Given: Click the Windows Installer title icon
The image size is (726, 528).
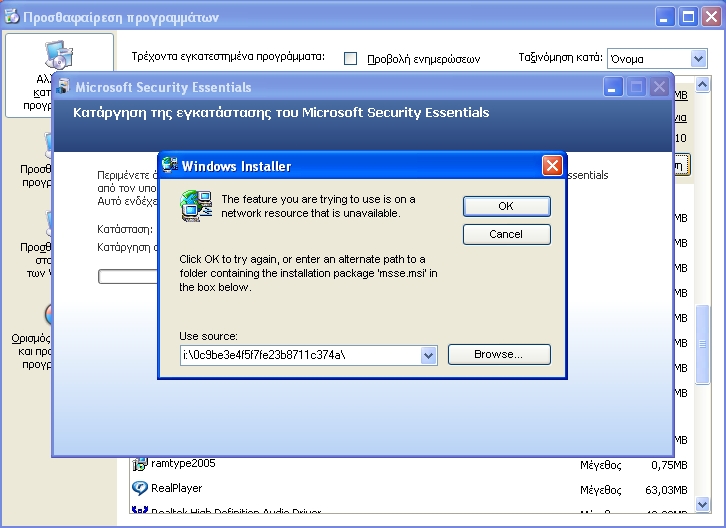Looking at the screenshot, I should [169, 165].
